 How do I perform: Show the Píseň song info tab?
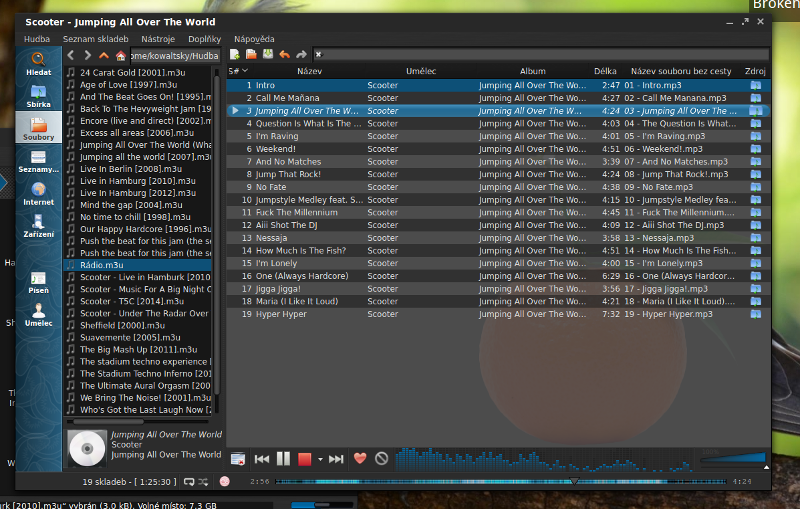coord(38,282)
